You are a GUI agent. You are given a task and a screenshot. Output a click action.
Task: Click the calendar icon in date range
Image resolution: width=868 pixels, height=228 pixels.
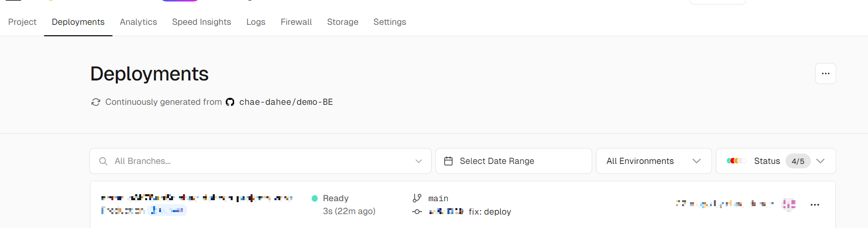point(448,161)
